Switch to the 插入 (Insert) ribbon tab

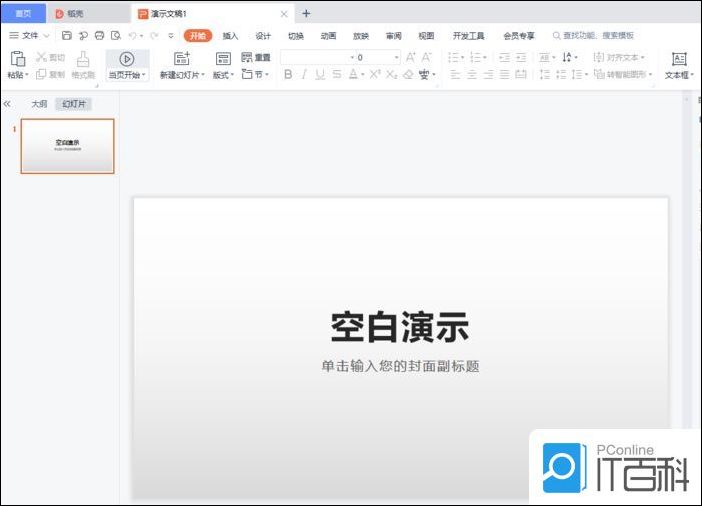(x=230, y=36)
